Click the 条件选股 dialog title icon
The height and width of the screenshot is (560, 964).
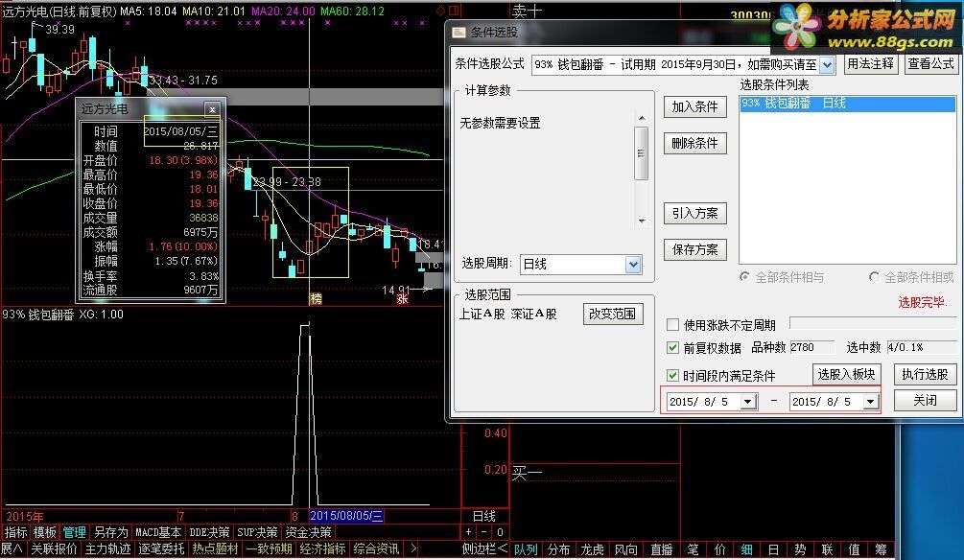(458, 32)
